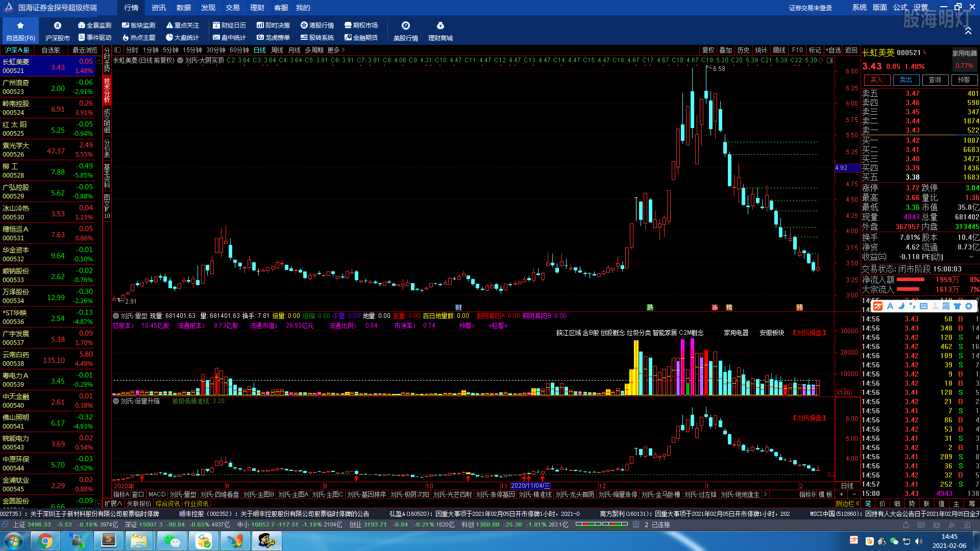The image size is (980, 551).
Task: Select the 周线 weekly period tab
Action: 277,50
